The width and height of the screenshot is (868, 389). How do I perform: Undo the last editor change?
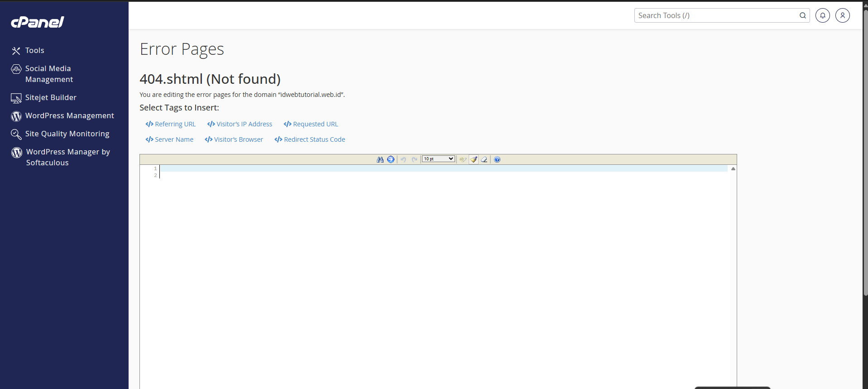(403, 159)
